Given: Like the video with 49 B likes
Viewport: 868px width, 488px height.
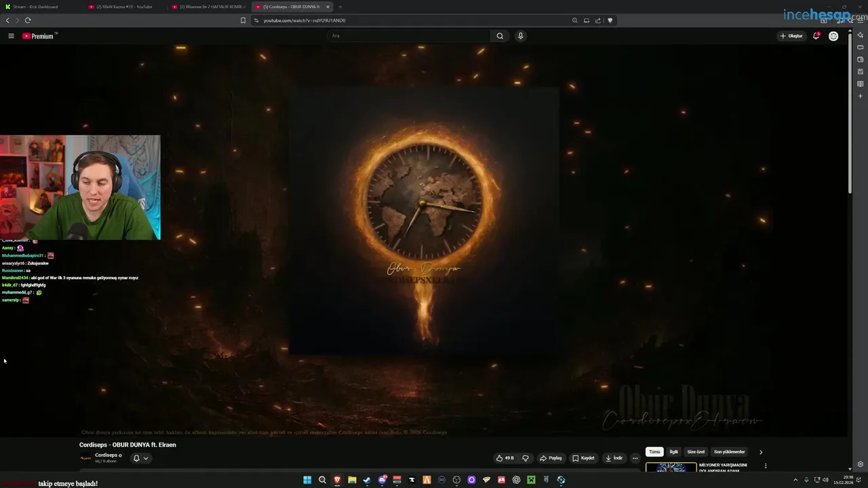Looking at the screenshot, I should pyautogui.click(x=505, y=458).
